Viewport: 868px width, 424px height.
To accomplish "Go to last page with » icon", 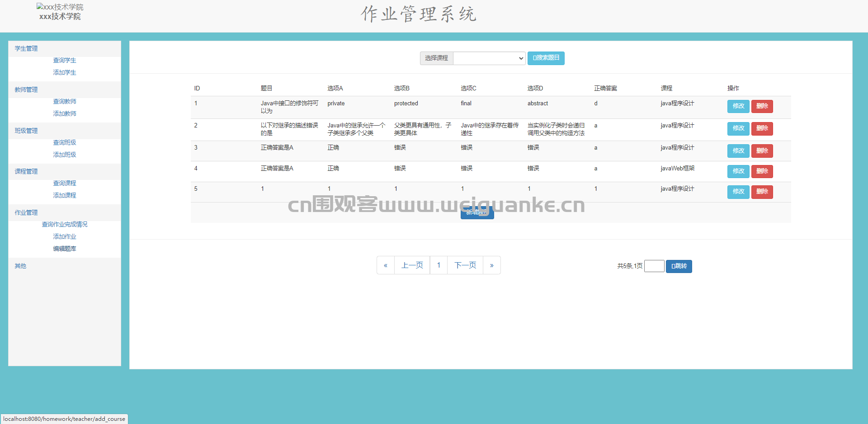I will [x=492, y=265].
